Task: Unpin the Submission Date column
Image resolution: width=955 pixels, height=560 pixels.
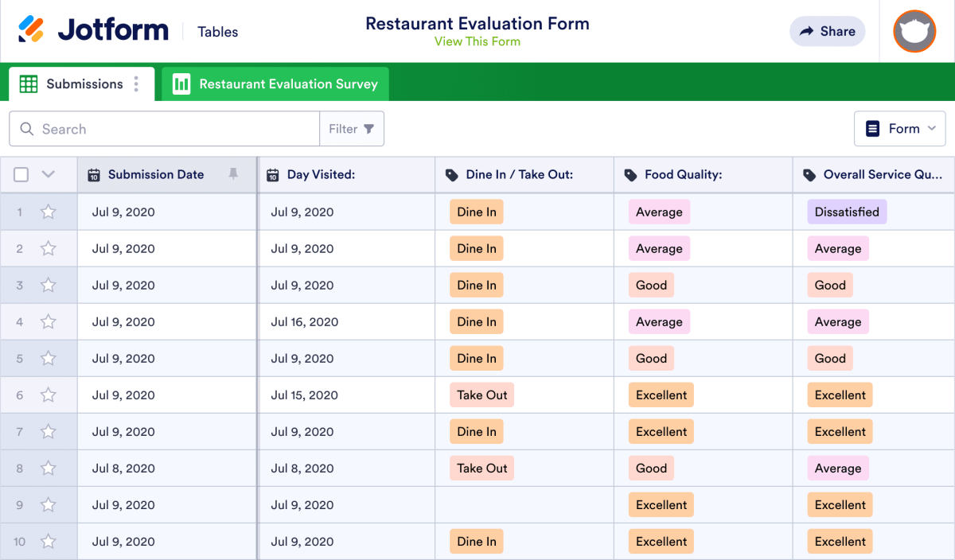Action: tap(232, 174)
